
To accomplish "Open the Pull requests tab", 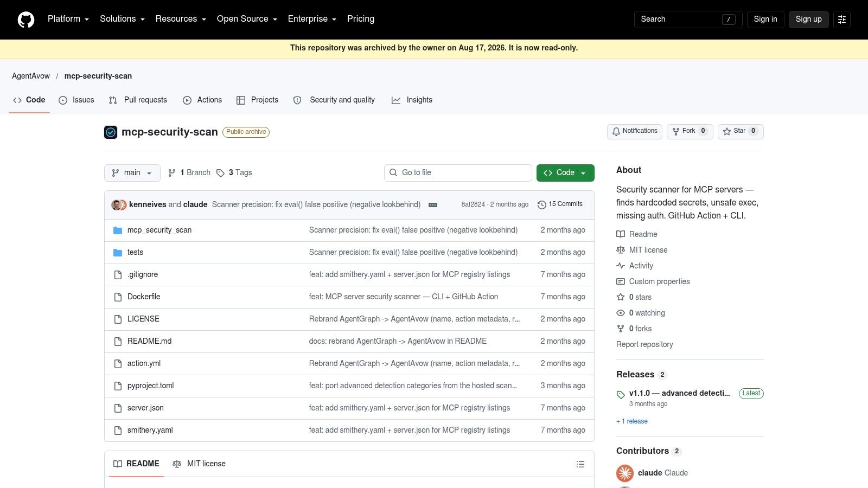I will tap(138, 100).
